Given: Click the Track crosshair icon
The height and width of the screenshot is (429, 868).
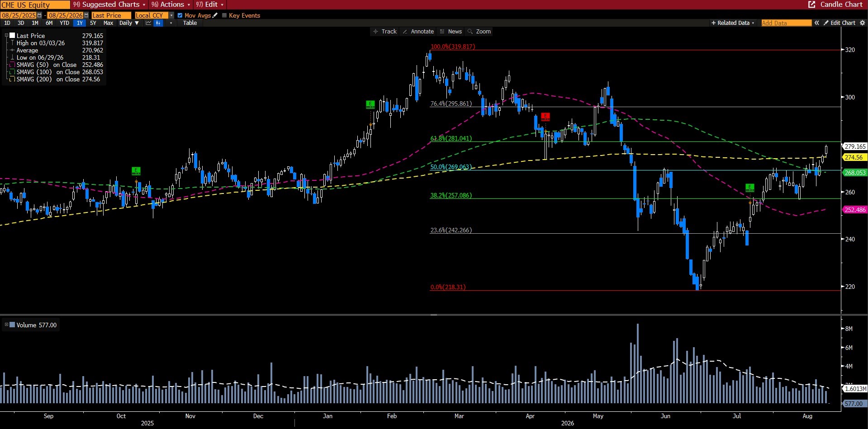Looking at the screenshot, I should coord(375,32).
